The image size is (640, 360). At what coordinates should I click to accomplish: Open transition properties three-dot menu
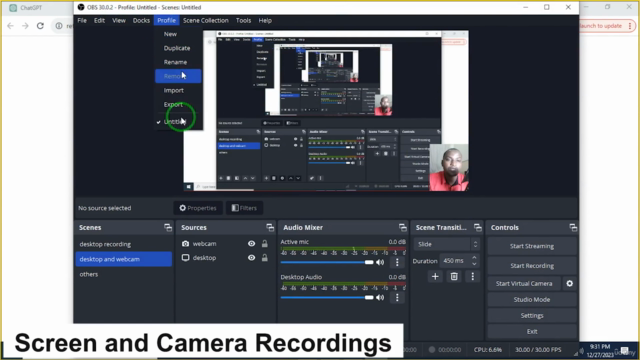(x=473, y=277)
